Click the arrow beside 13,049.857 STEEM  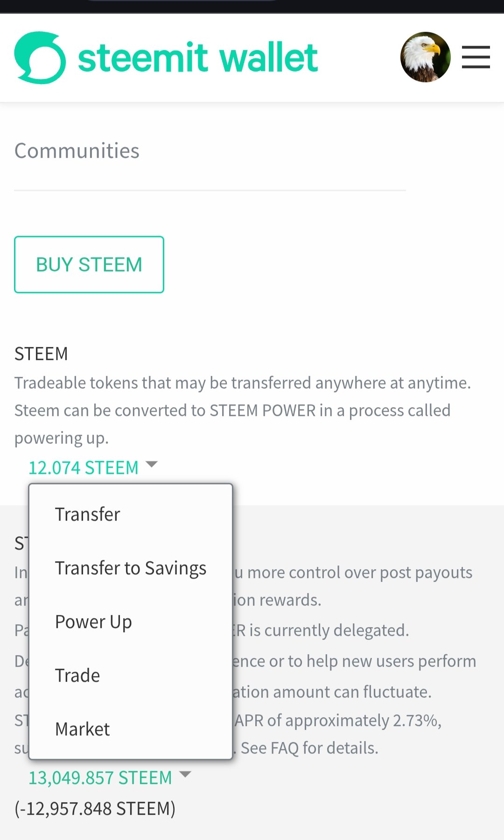click(x=185, y=774)
